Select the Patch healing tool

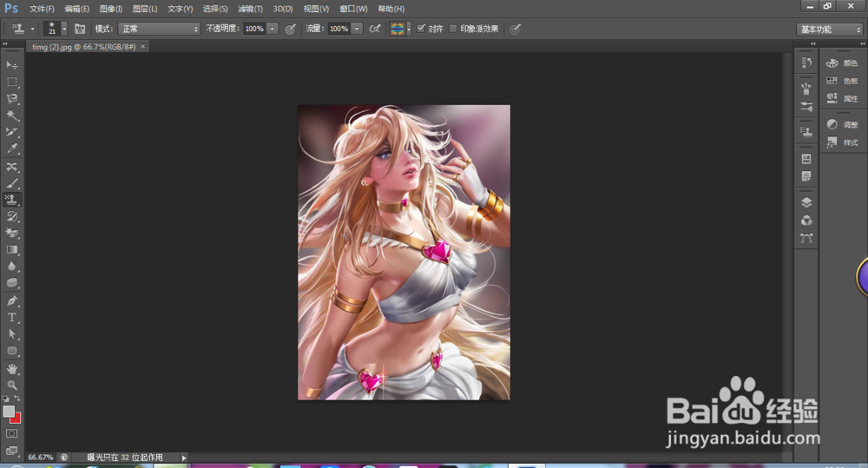pos(11,167)
